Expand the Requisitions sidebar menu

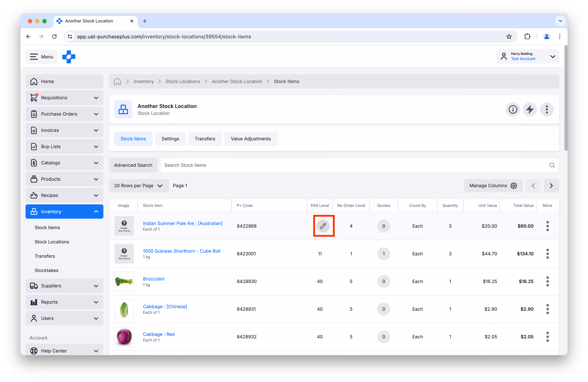tap(64, 98)
